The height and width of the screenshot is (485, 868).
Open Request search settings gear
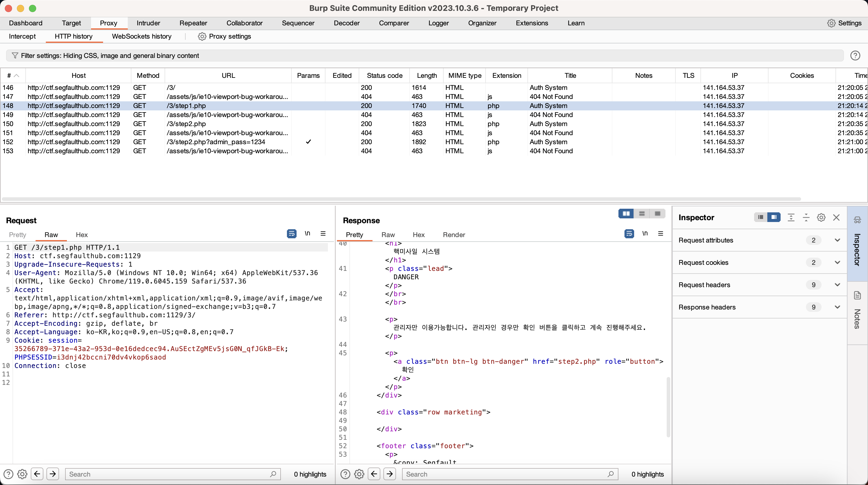point(22,474)
